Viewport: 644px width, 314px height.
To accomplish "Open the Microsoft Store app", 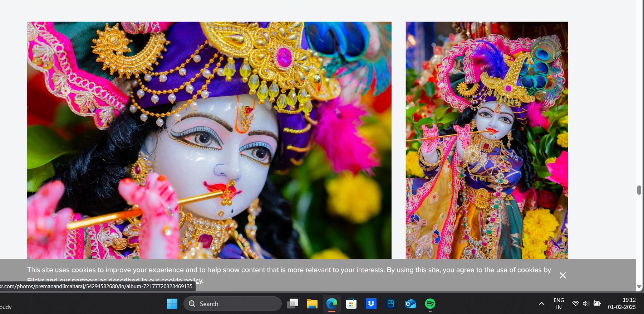I will 352,304.
